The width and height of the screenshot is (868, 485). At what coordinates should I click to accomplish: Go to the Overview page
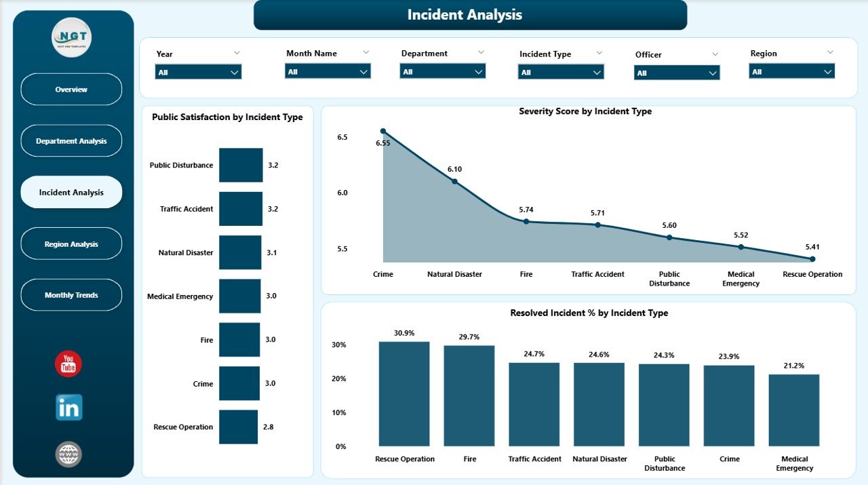(71, 90)
